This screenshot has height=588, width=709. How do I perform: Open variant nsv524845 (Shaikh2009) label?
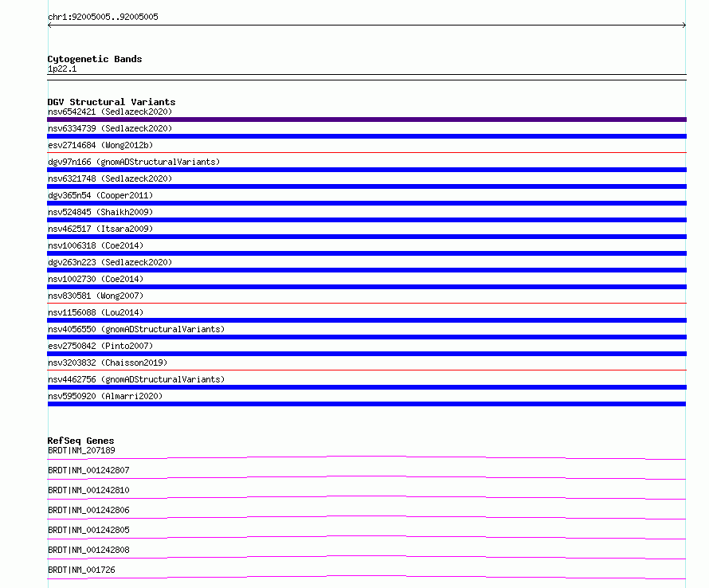click(x=100, y=212)
